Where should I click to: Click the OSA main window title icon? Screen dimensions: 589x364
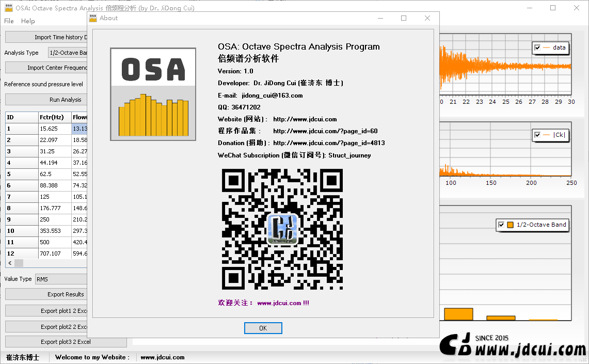point(8,8)
